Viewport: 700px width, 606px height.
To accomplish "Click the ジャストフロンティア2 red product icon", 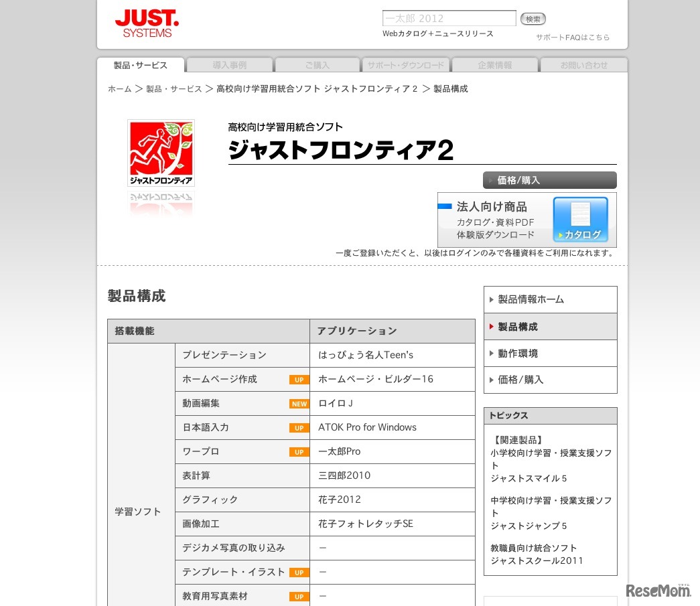I will (161, 152).
